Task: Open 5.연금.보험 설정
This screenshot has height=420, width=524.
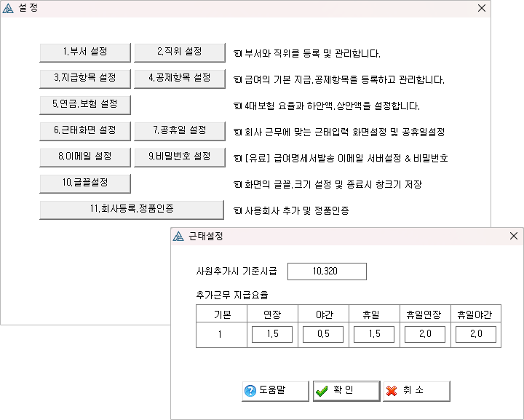Action: click(x=85, y=105)
